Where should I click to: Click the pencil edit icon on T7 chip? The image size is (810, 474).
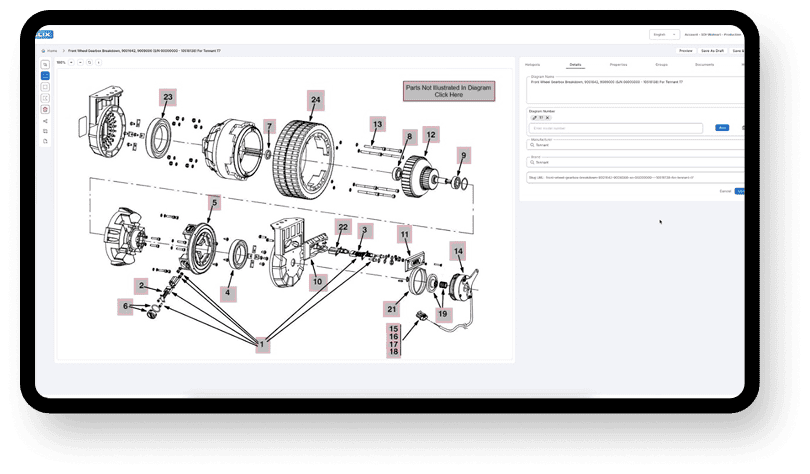point(535,118)
